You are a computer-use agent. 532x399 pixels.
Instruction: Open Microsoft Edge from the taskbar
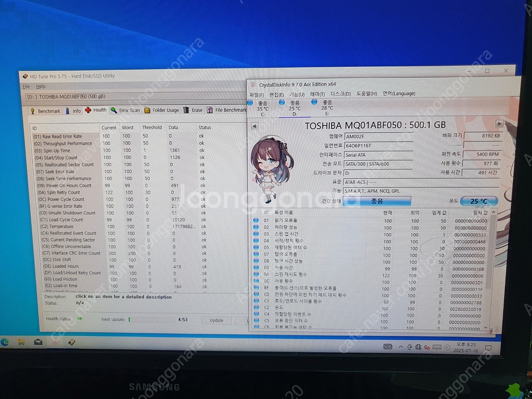click(x=5, y=342)
